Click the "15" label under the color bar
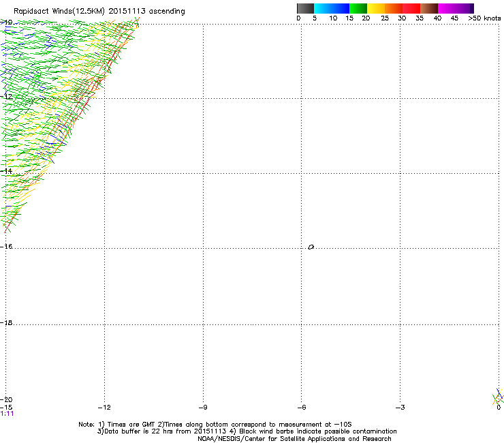Screen dimensions: 504x443 (349, 18)
